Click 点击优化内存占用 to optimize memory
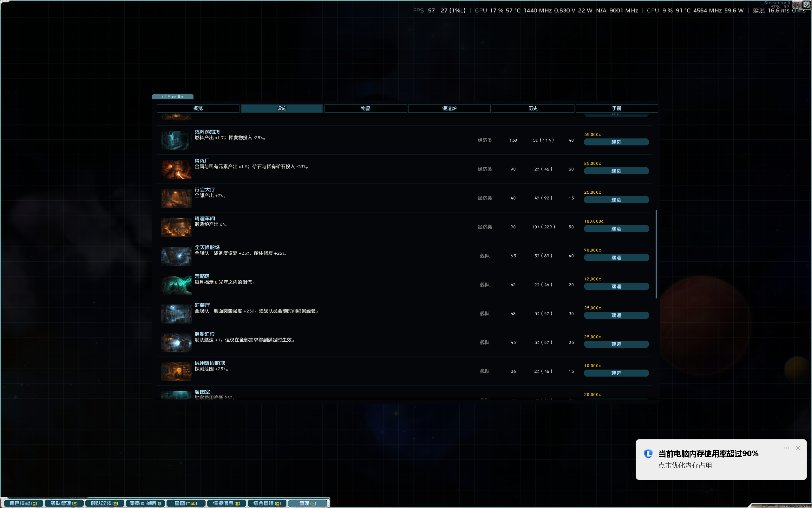Screen dimensions: 812x508 (685, 465)
